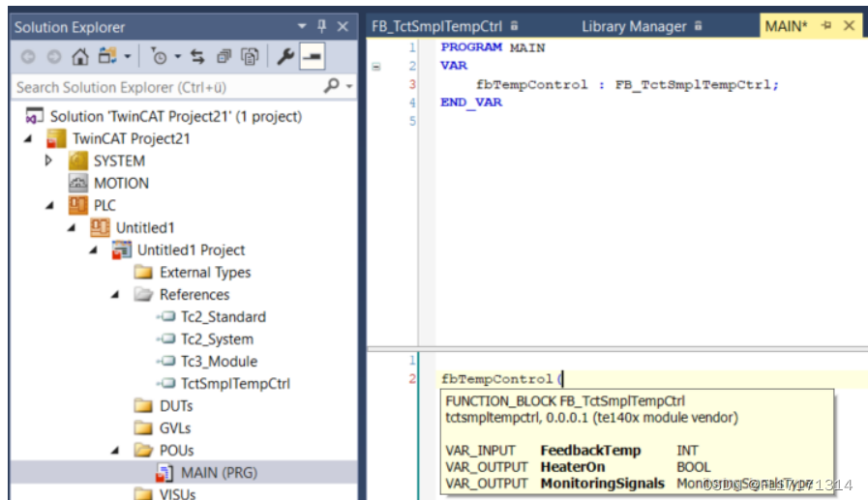The image size is (868, 500).
Task: Click FeedbackTemp in the tooltip
Action: (x=590, y=451)
